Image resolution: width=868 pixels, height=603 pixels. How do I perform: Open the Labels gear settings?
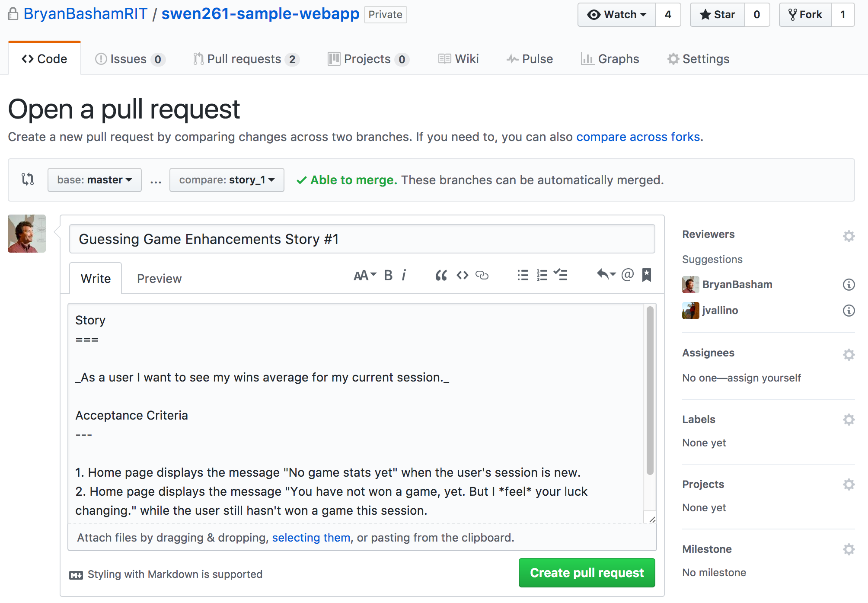pos(849,419)
